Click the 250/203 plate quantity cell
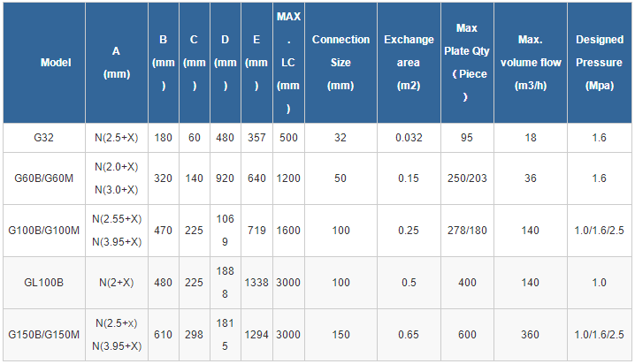The height and width of the screenshot is (364, 635). click(467, 178)
